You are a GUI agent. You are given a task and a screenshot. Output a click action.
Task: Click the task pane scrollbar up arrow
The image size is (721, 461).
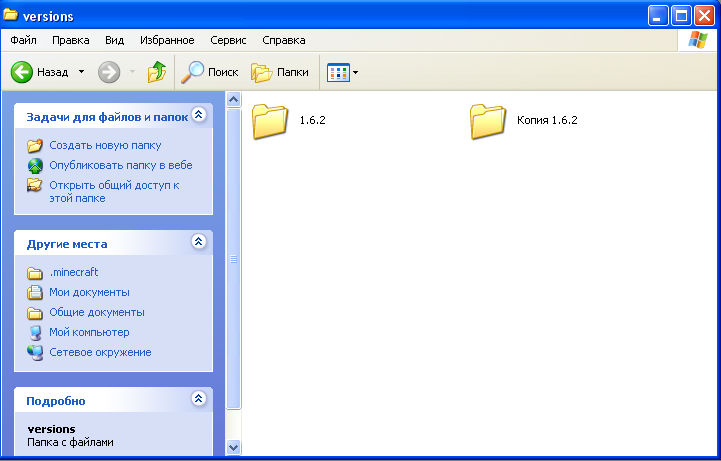coord(234,99)
